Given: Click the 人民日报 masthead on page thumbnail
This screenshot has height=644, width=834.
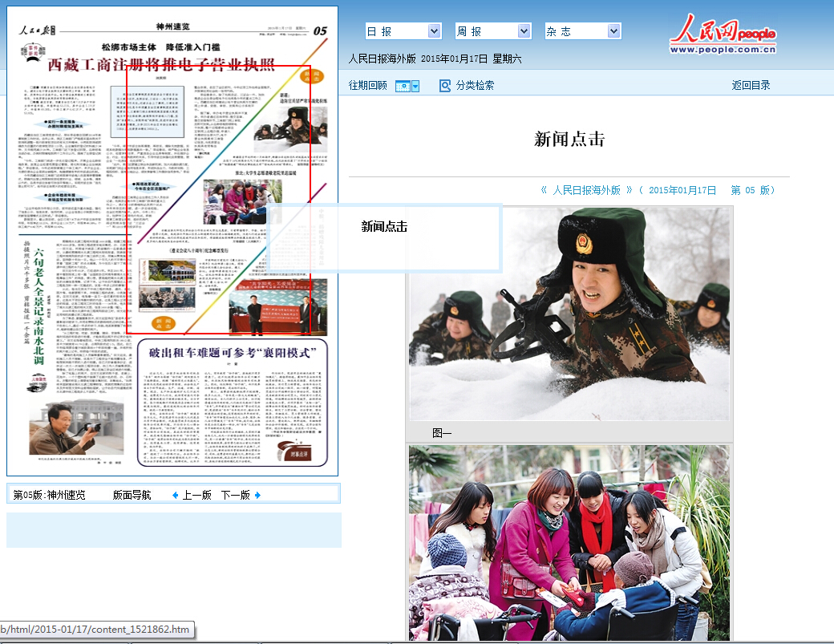Looking at the screenshot, I should point(38,30).
